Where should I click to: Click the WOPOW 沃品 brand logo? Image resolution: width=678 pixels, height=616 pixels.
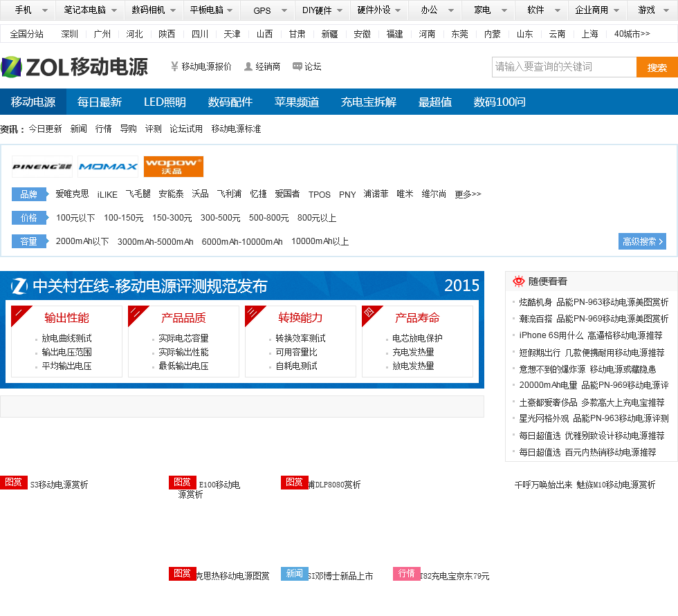[x=174, y=167]
